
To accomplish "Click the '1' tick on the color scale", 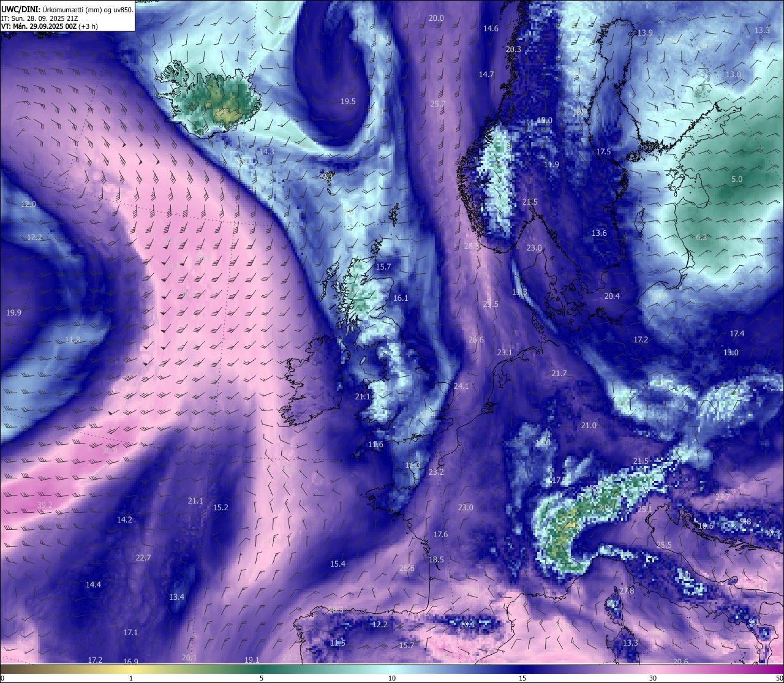I will [131, 678].
